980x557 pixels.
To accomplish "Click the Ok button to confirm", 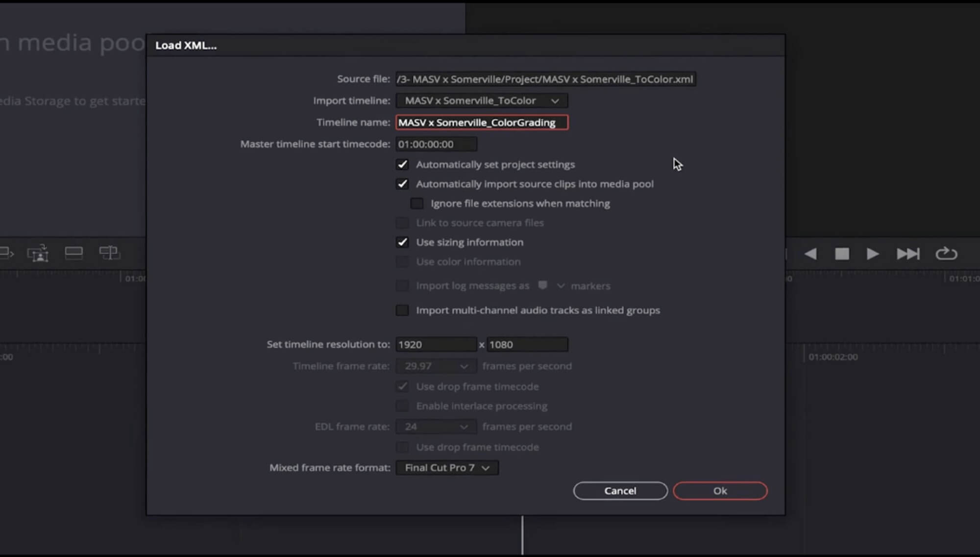I will tap(720, 490).
